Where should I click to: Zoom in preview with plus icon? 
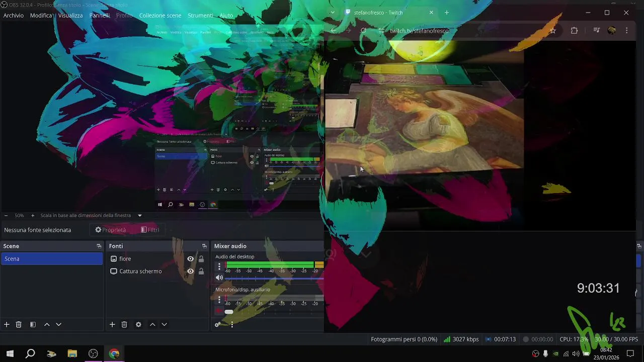(x=33, y=216)
